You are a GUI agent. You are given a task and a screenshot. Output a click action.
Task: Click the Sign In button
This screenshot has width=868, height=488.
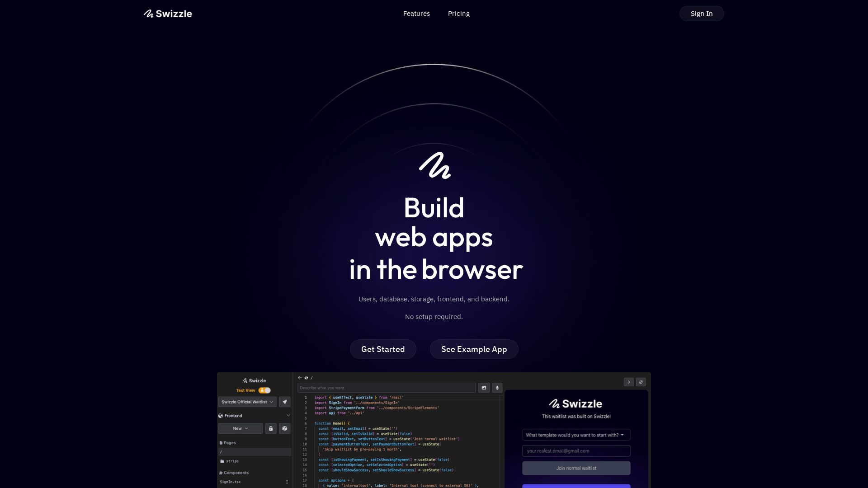click(x=701, y=14)
